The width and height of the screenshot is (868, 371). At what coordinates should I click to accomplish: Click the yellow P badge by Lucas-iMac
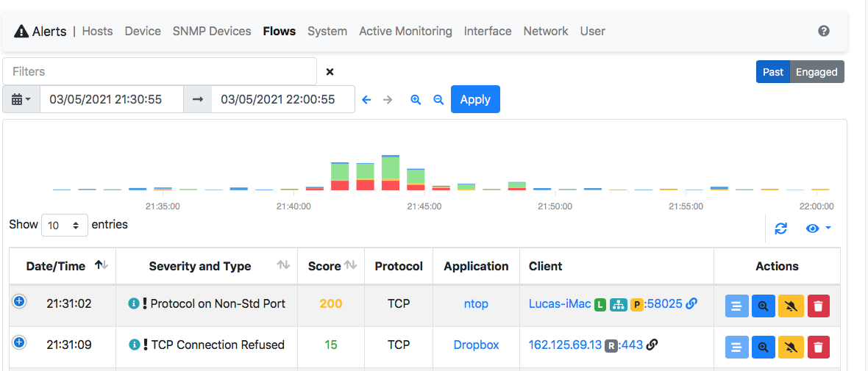636,304
